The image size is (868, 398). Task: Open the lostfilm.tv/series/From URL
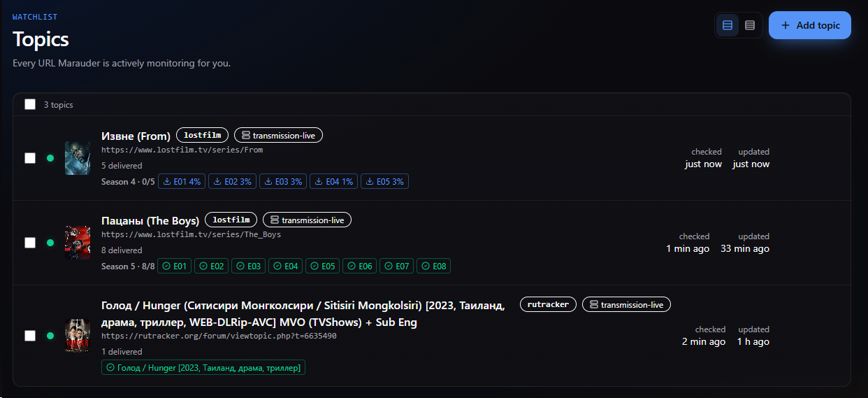click(x=182, y=150)
